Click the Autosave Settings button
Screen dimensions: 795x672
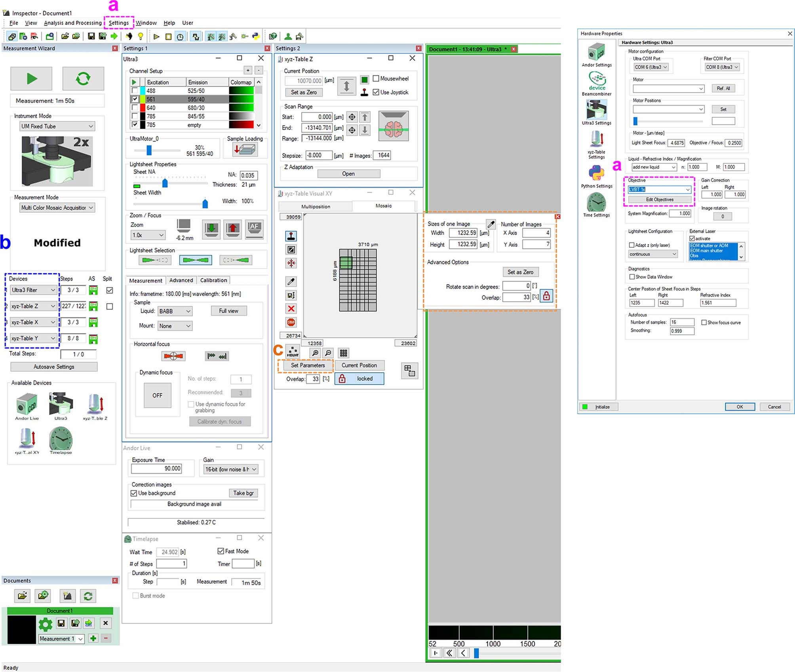click(54, 367)
